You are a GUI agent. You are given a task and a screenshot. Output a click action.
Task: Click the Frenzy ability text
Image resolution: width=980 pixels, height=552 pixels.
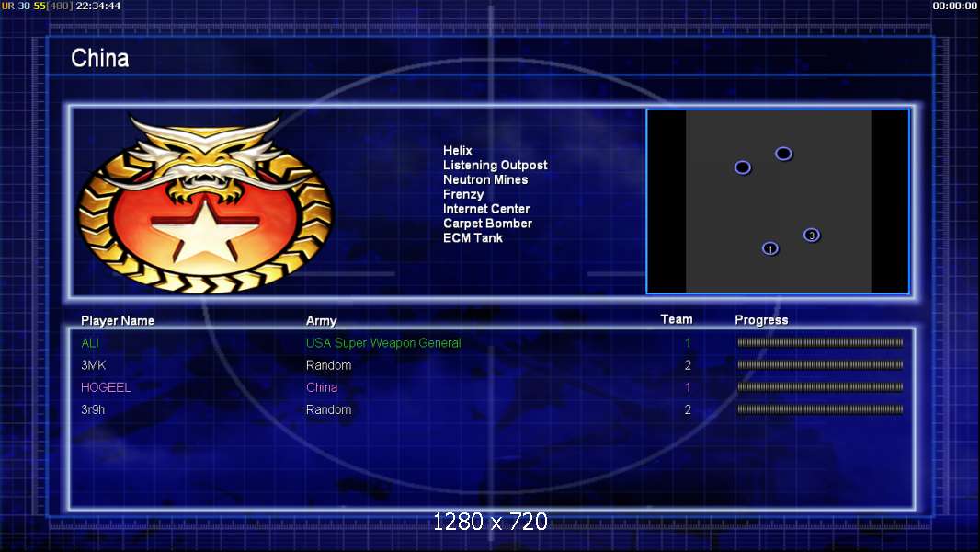463,194
